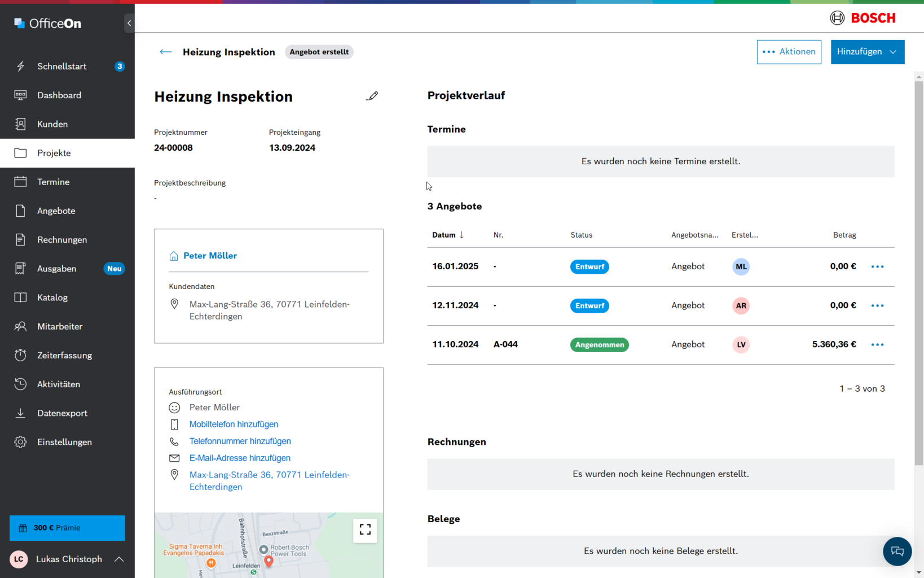Open Zeiterfassung in the sidebar
The width and height of the screenshot is (924, 578).
coord(64,356)
